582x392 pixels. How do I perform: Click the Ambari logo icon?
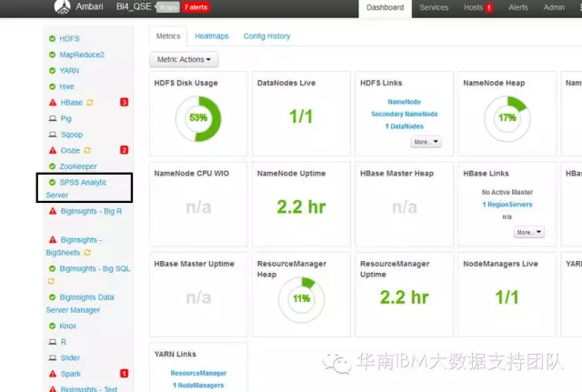pos(62,6)
